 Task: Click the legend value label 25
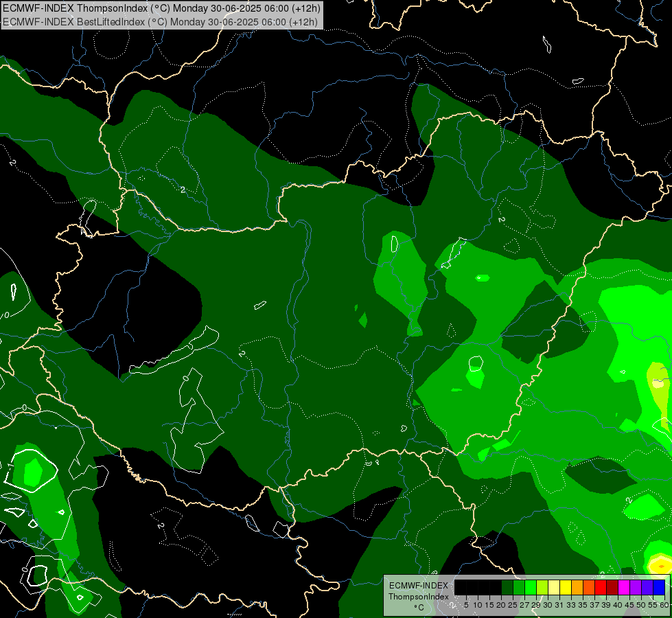[x=513, y=605]
